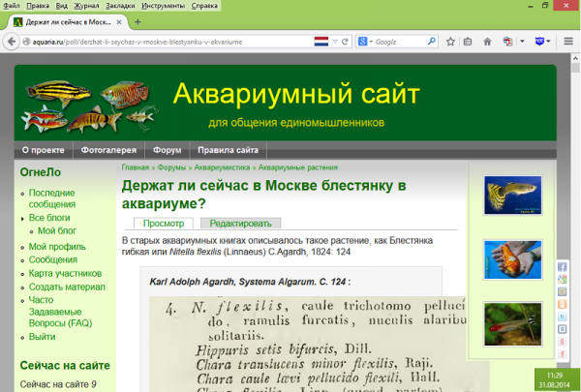Open the Файл menu
This screenshot has width=581, height=392.
point(11,6)
